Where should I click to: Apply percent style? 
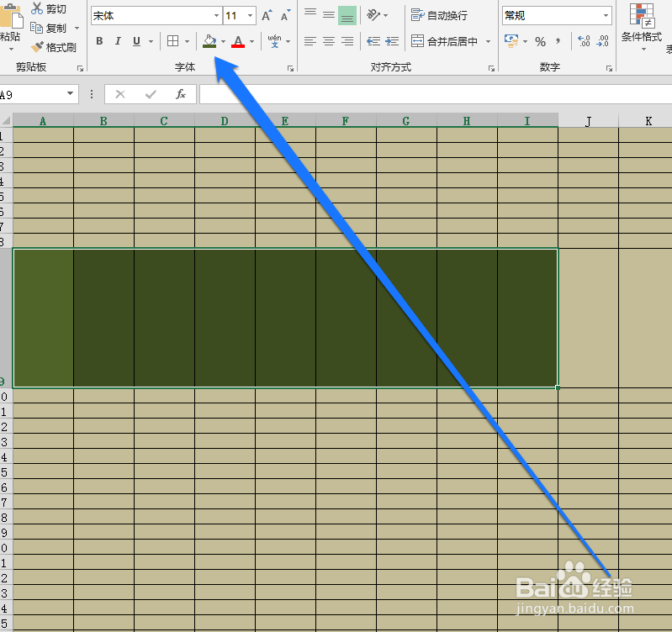[541, 41]
